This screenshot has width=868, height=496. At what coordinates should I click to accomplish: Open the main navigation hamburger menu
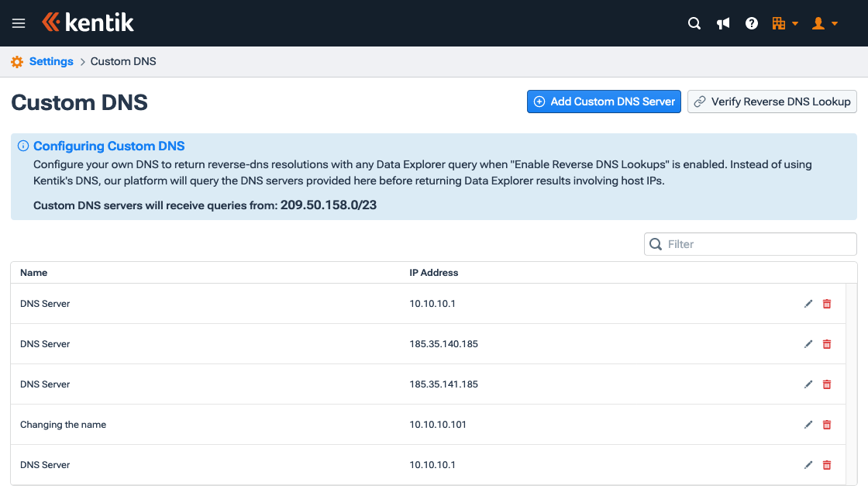(x=18, y=22)
